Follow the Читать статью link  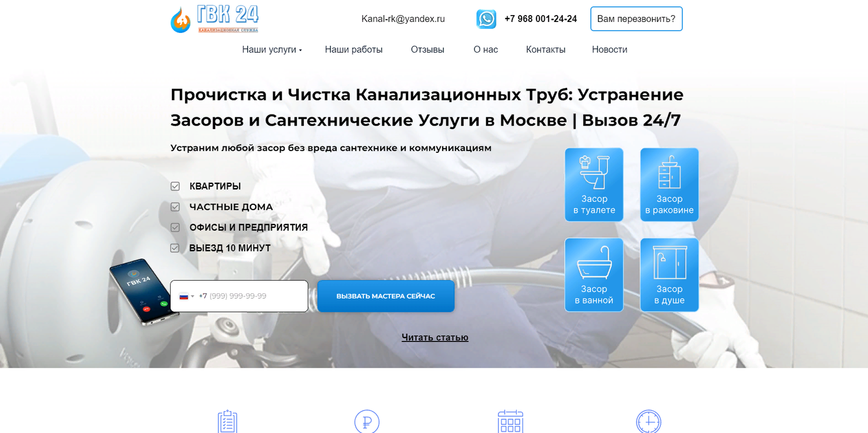tap(435, 337)
